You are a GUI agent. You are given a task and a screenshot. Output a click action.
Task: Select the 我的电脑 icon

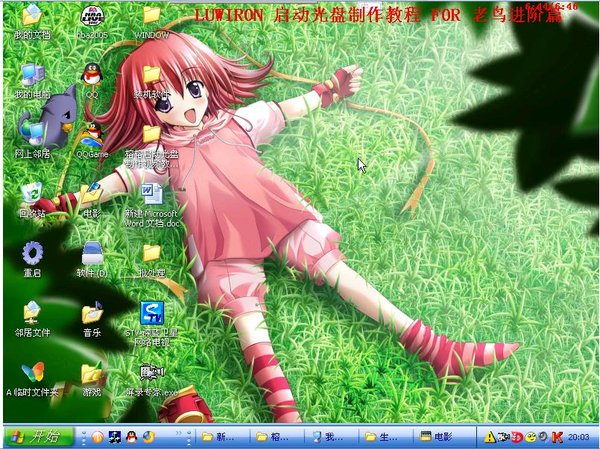pos(32,75)
